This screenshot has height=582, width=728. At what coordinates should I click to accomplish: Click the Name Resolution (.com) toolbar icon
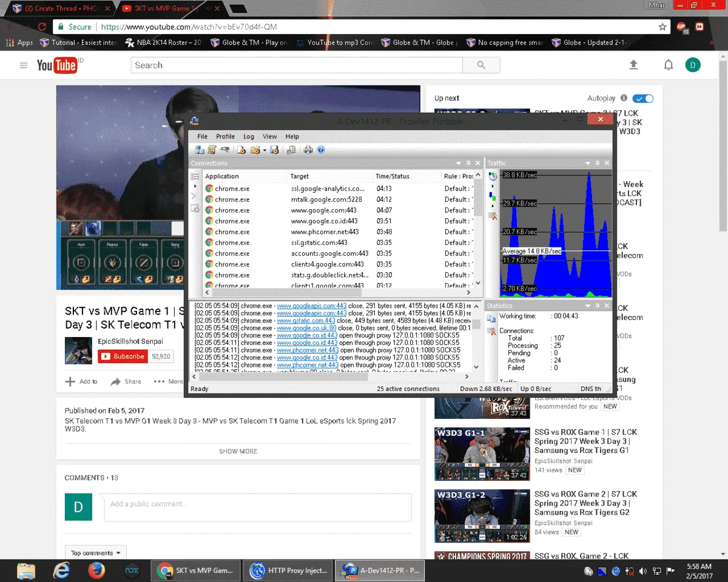tap(224, 150)
